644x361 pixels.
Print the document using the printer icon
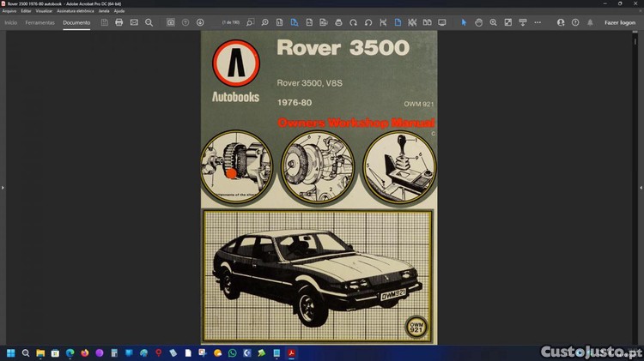click(x=119, y=22)
